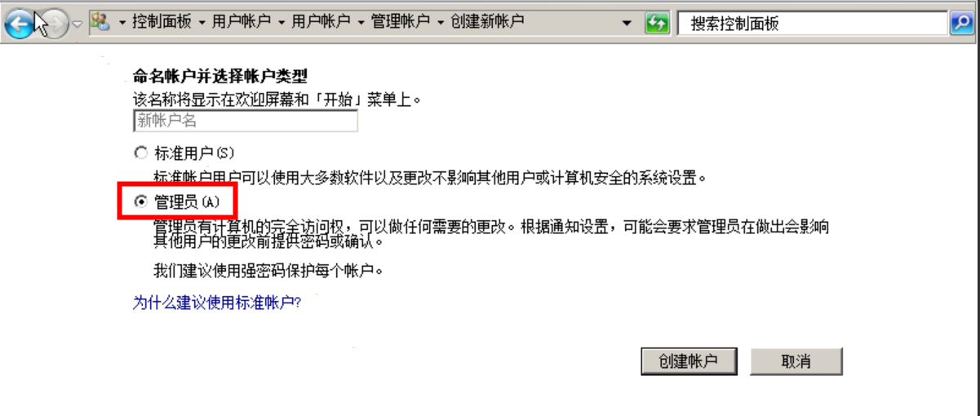Screen dimensions: 980x416
Task: Open the arrow before 管理帐户 breadcrumb
Action: [362, 23]
